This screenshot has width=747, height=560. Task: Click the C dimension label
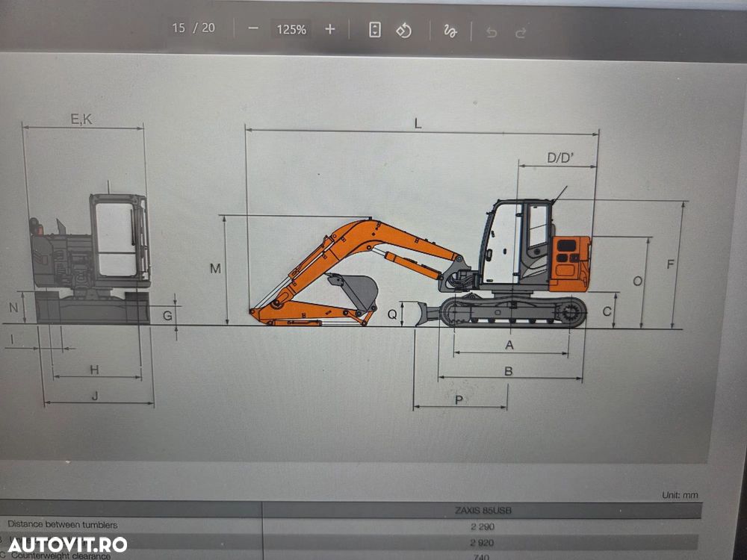point(607,311)
